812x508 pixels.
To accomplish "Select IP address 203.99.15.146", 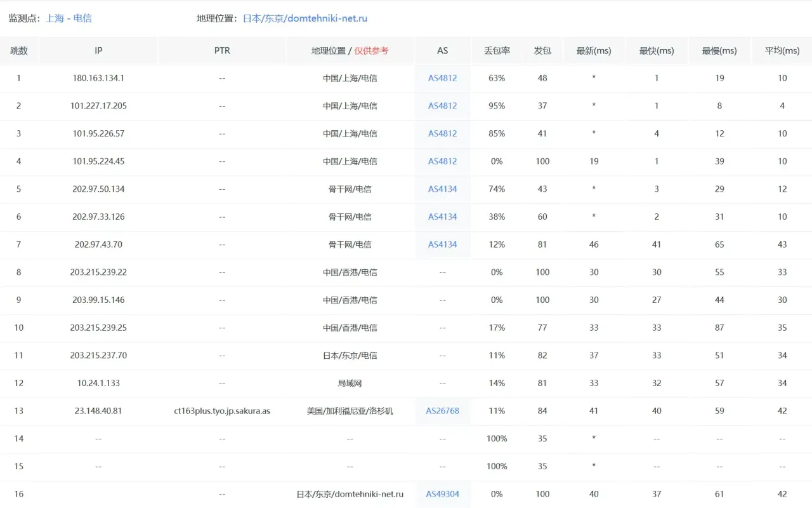I will 98,300.
